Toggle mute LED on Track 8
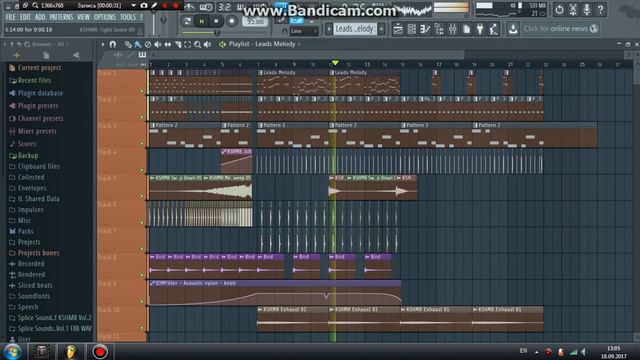Viewport: 640px width, 360px height. [x=142, y=275]
